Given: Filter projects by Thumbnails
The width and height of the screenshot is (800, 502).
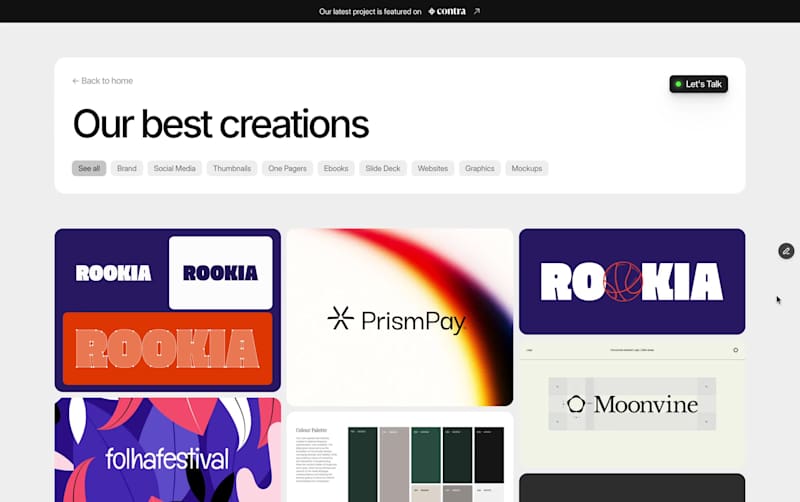Looking at the screenshot, I should (x=232, y=168).
